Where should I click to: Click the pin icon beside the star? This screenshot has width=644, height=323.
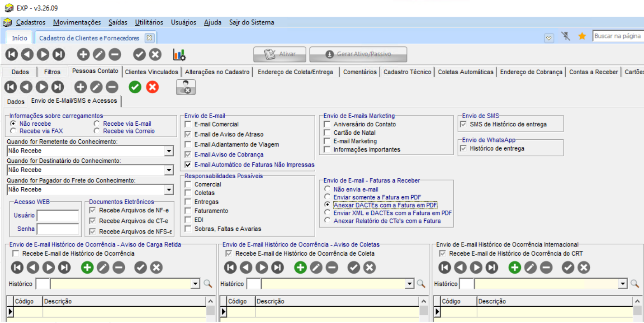click(566, 36)
